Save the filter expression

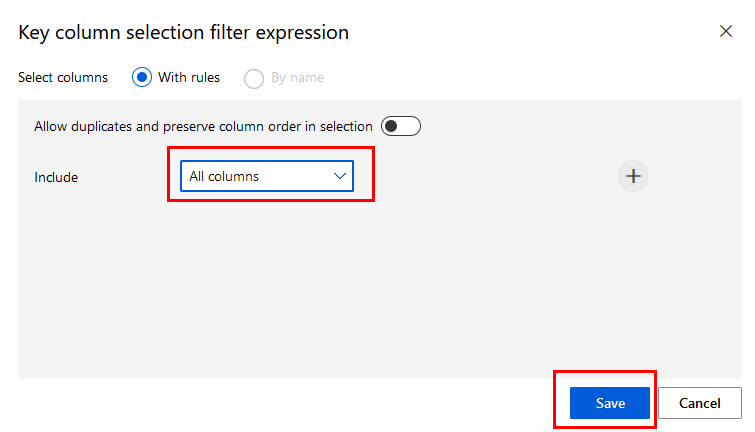pos(610,403)
